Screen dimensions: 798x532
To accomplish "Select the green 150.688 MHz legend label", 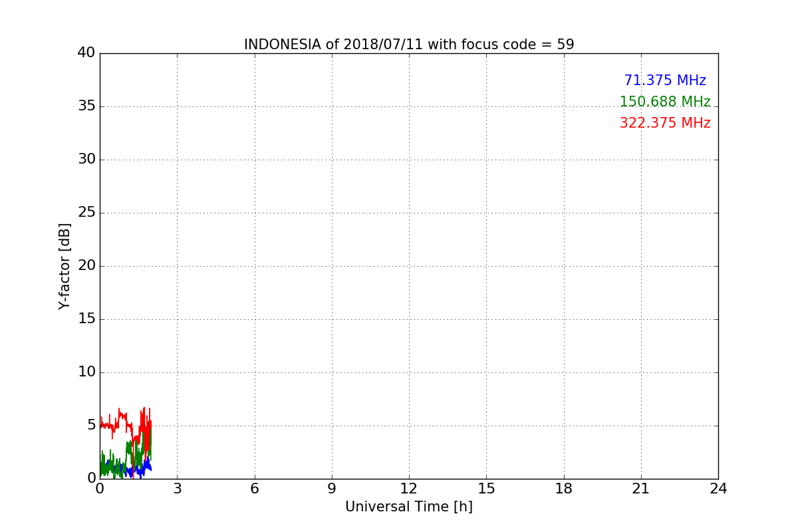I will pyautogui.click(x=665, y=102).
